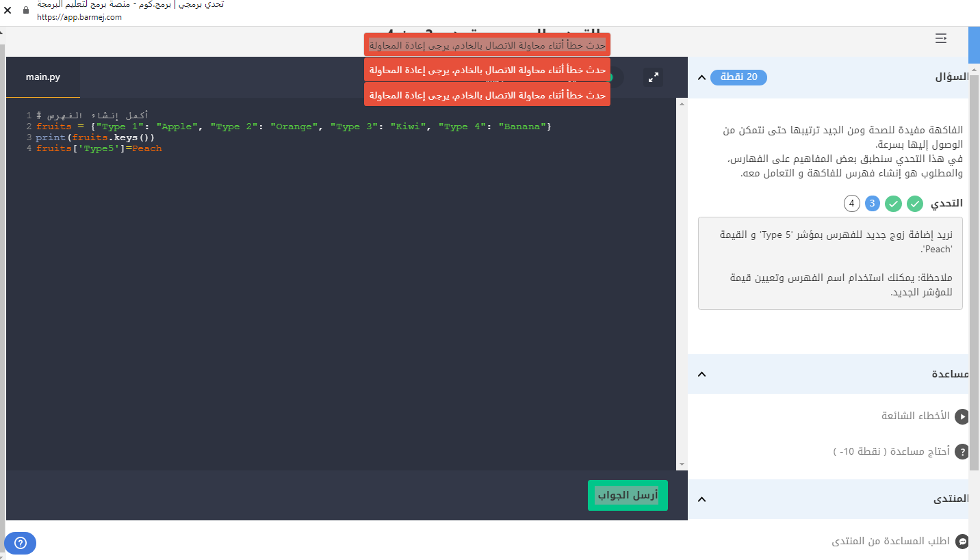Viewport: 980px width, 560px height.
Task: Click the code editor scrollbar down arrow
Action: pos(682,464)
